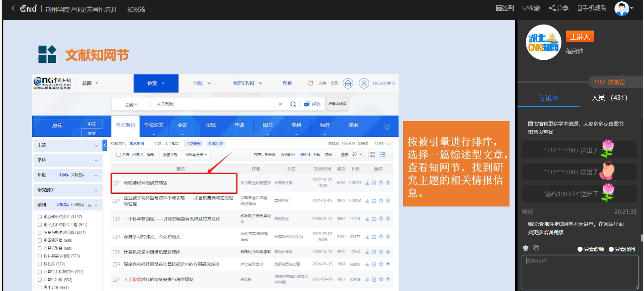Open the 导航 menu
The image size is (644, 291).
(202, 83)
